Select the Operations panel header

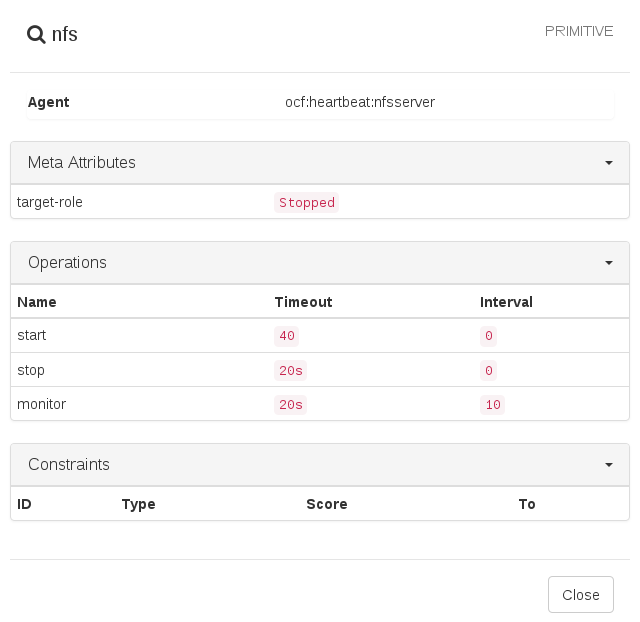coord(67,263)
